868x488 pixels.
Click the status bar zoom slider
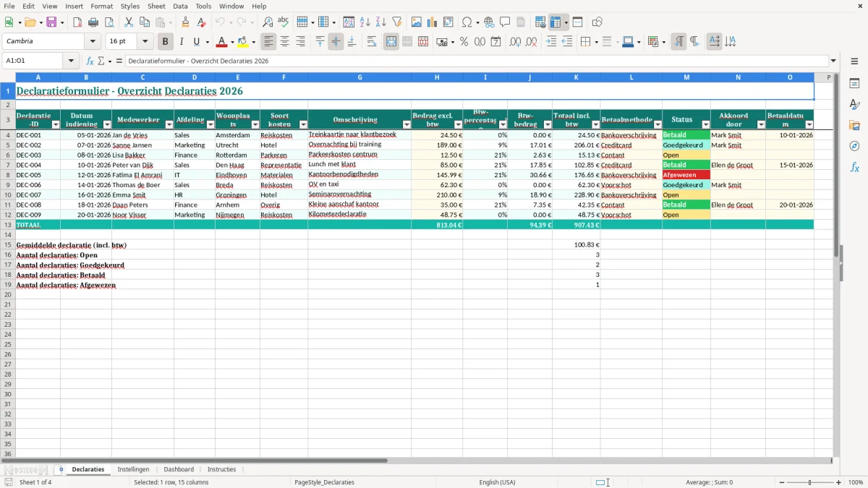[x=810, y=482]
